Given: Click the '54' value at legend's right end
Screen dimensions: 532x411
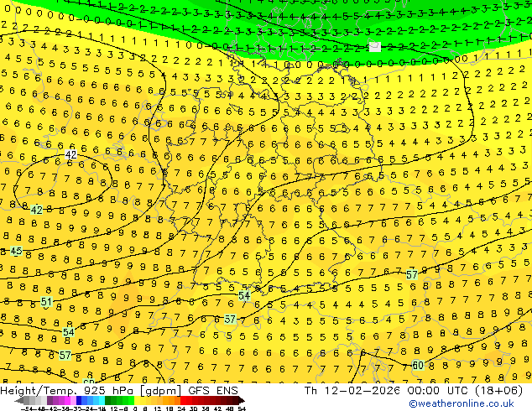Looking at the screenshot, I should click(x=242, y=408).
